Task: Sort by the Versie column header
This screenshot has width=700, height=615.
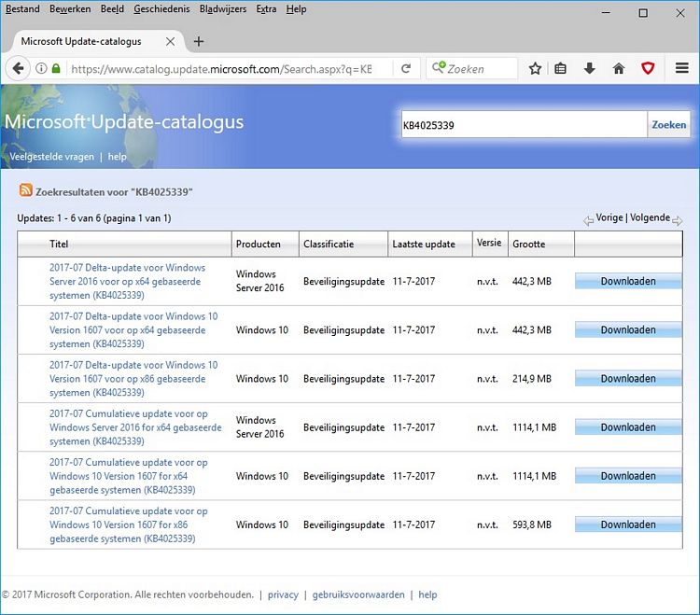Action: [x=489, y=243]
